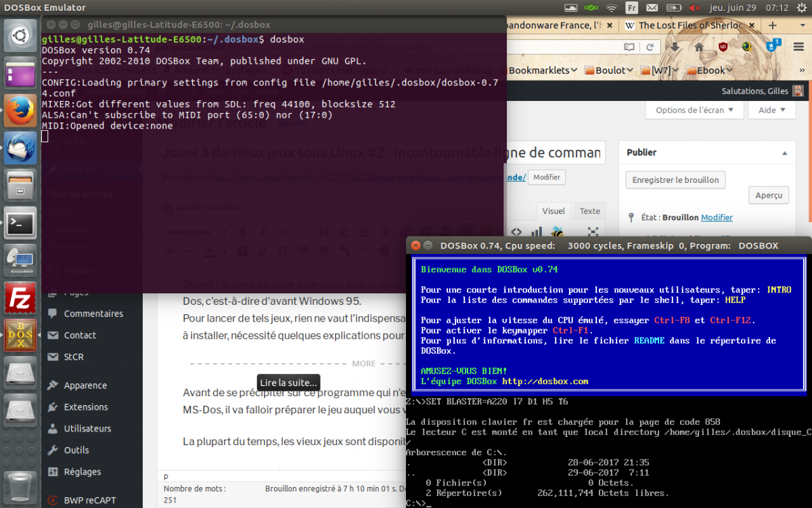Open the remote desktop launcher icon
Viewport: 812px width, 508px height.
[x=20, y=260]
